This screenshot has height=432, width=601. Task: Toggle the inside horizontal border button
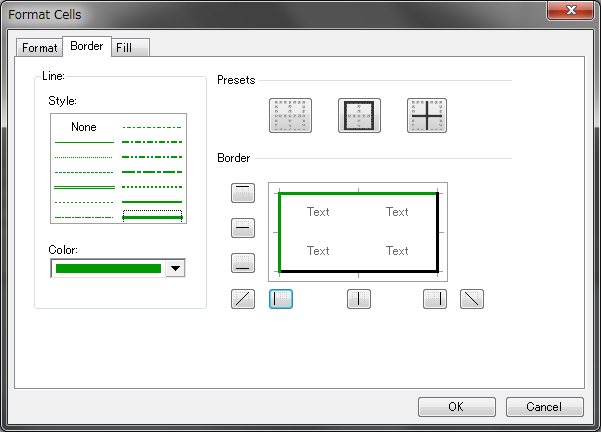(243, 228)
